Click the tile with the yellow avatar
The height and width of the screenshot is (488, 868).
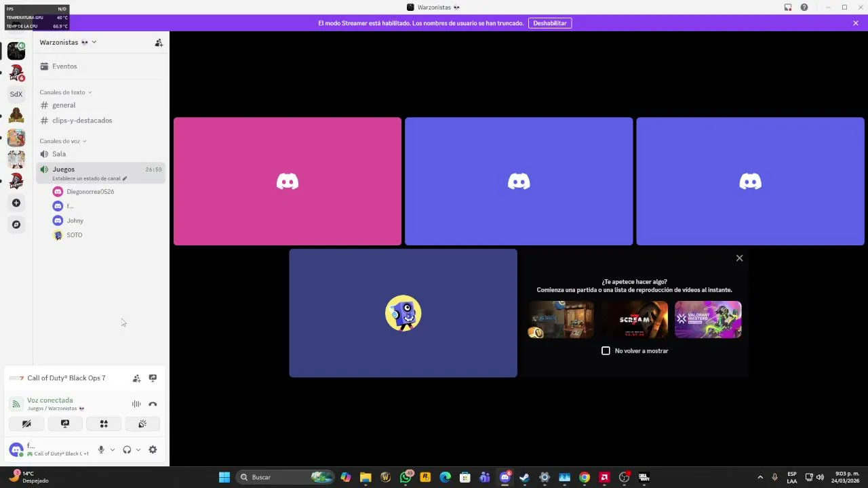click(403, 313)
